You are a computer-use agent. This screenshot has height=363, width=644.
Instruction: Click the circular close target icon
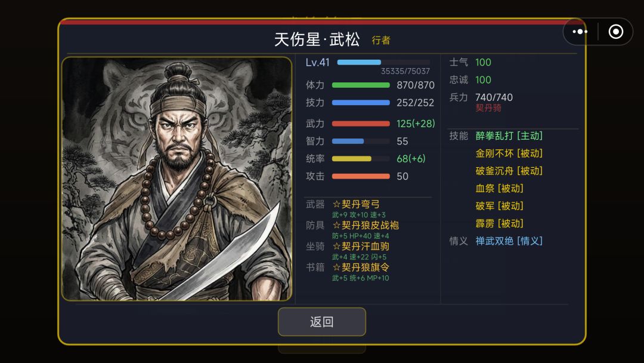615,32
